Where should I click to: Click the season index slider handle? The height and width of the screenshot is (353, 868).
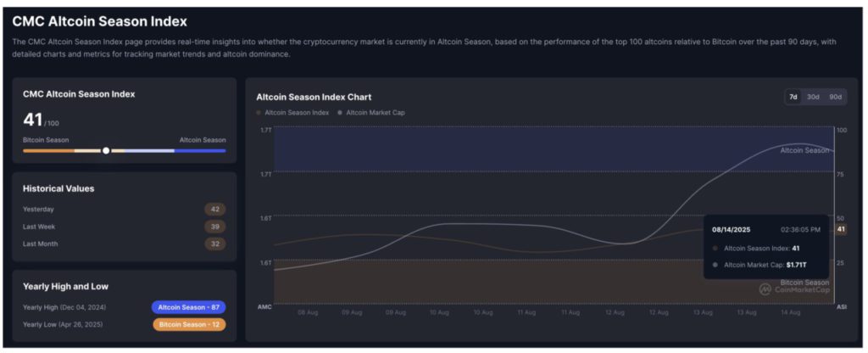click(x=106, y=150)
